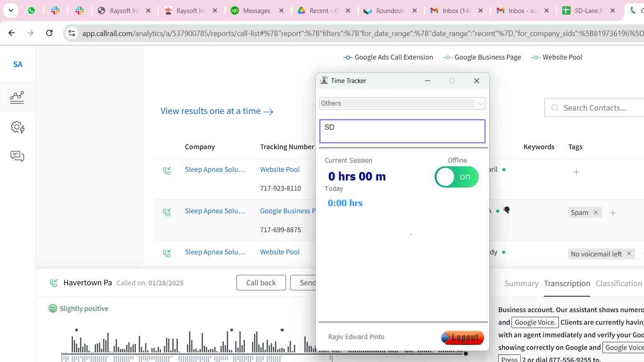Viewport: 644px width, 362px height.
Task: Switch to the Classification tab
Action: 619,284
